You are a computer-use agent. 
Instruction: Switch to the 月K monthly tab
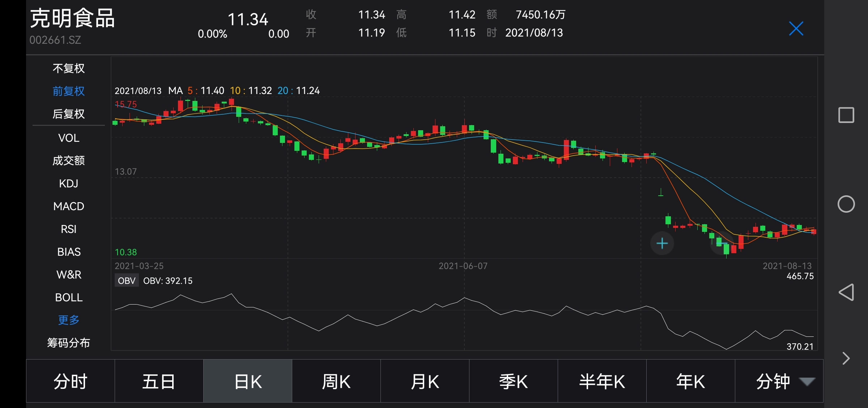[x=425, y=381]
